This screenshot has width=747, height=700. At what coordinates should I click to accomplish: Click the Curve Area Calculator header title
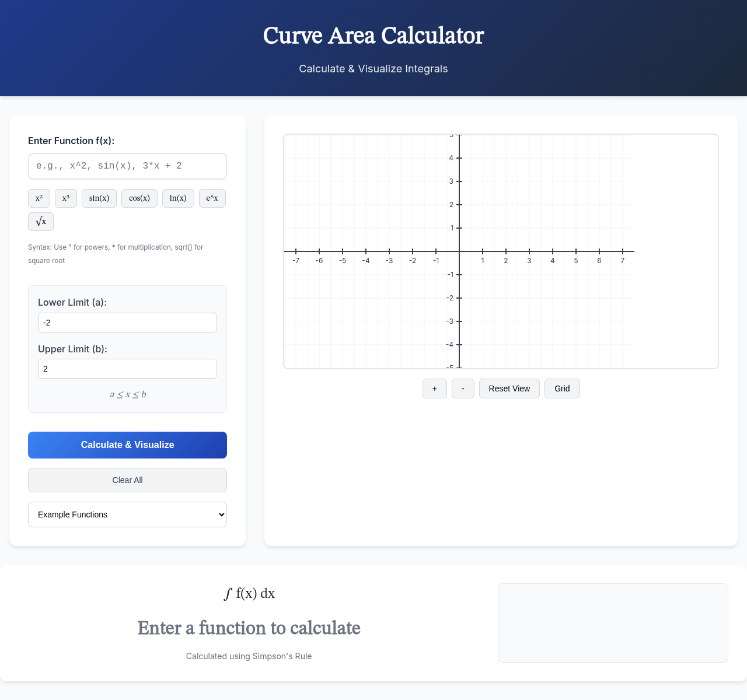(x=373, y=36)
